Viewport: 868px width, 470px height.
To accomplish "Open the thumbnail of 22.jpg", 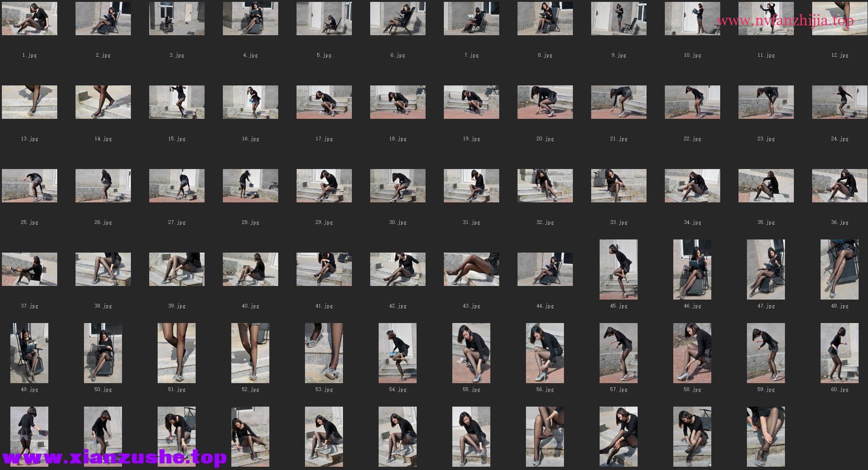I will (x=693, y=102).
